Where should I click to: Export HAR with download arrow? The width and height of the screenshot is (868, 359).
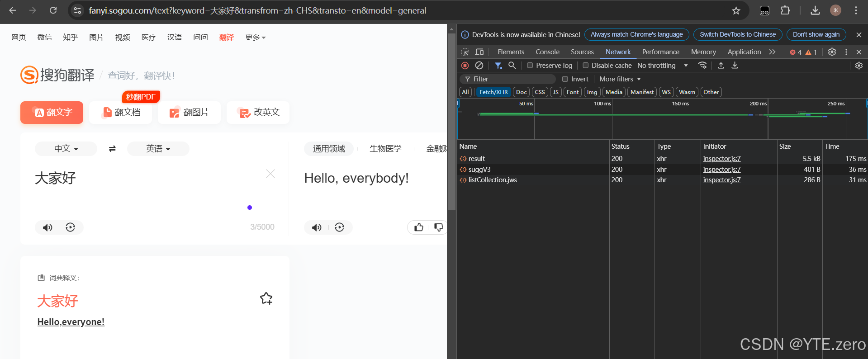tap(735, 66)
